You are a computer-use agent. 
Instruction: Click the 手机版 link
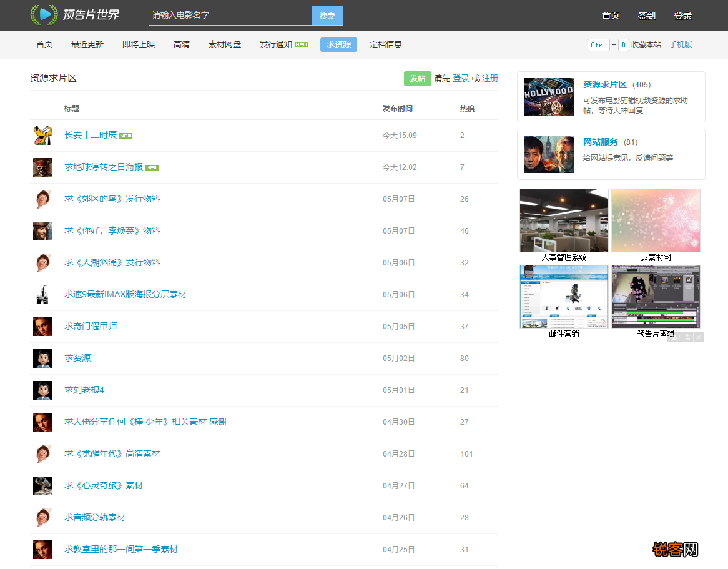tap(681, 44)
